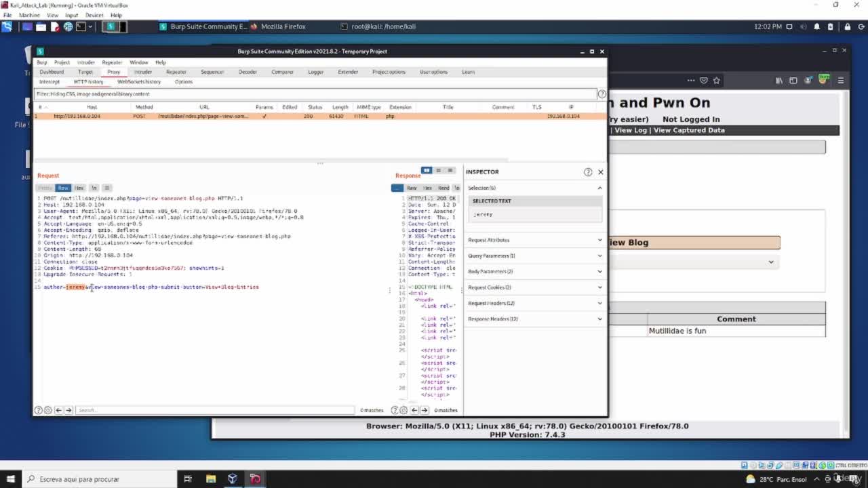Open Windows Task View icon
The image size is (868, 488).
[188, 479]
